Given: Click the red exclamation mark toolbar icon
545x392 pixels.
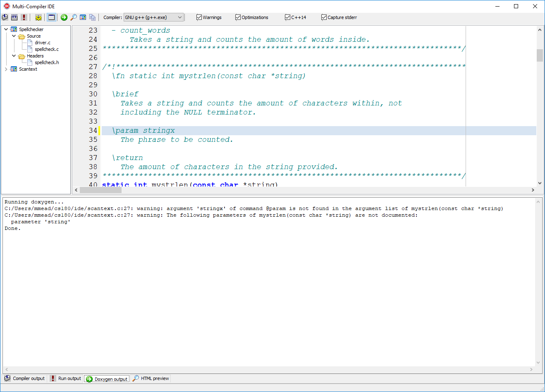Looking at the screenshot, I should 24,17.
